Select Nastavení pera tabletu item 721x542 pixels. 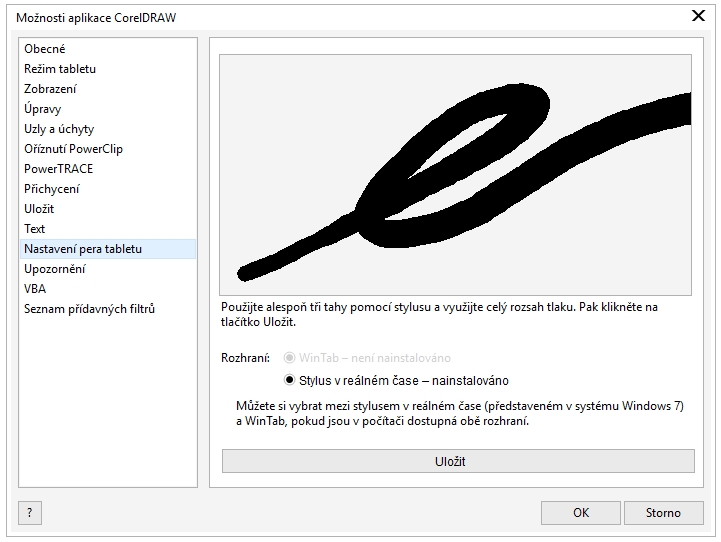coord(83,249)
